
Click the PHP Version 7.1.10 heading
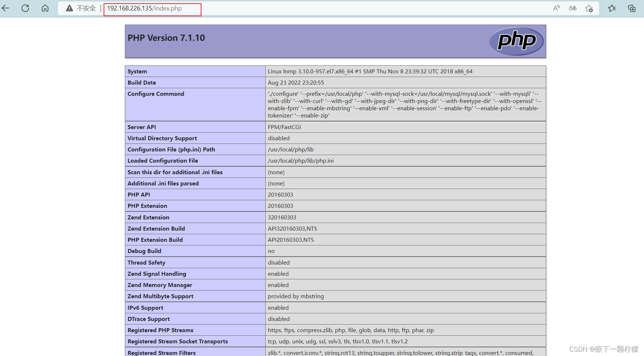click(x=166, y=38)
